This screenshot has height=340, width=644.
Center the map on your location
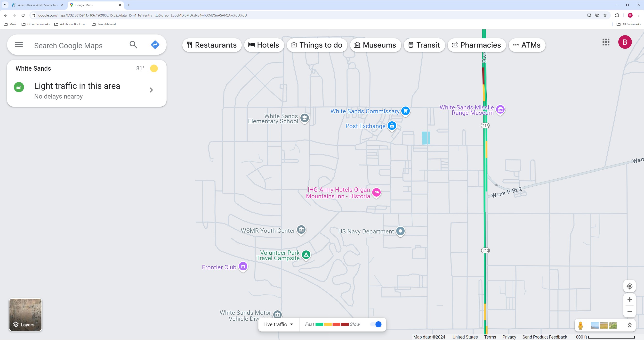pos(629,286)
